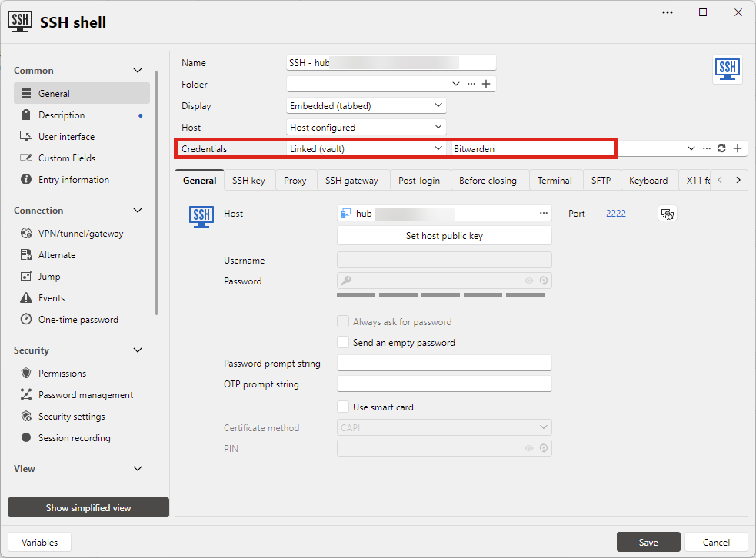Open the three-dots menu in the title bar
This screenshot has height=558, width=756.
(668, 12)
